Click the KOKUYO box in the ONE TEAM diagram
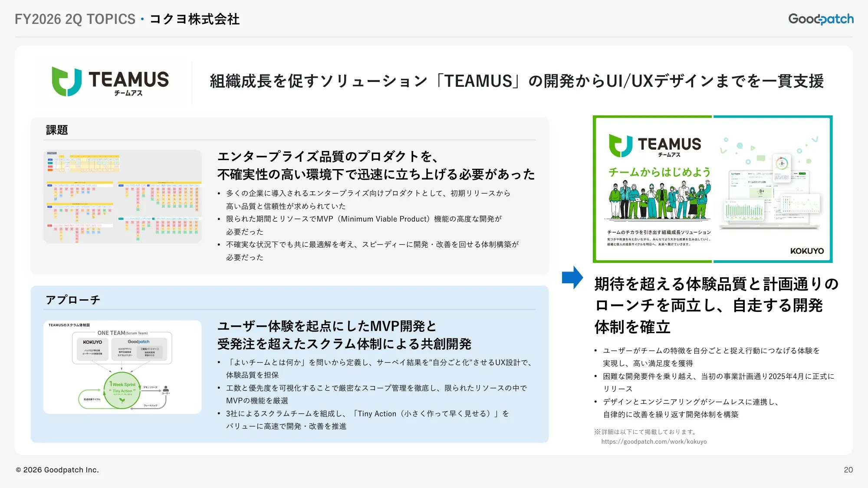Screen dimensions: 868x488 (x=92, y=349)
